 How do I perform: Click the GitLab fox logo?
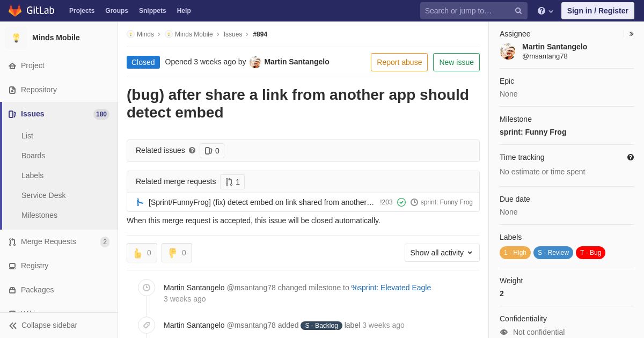(15, 11)
